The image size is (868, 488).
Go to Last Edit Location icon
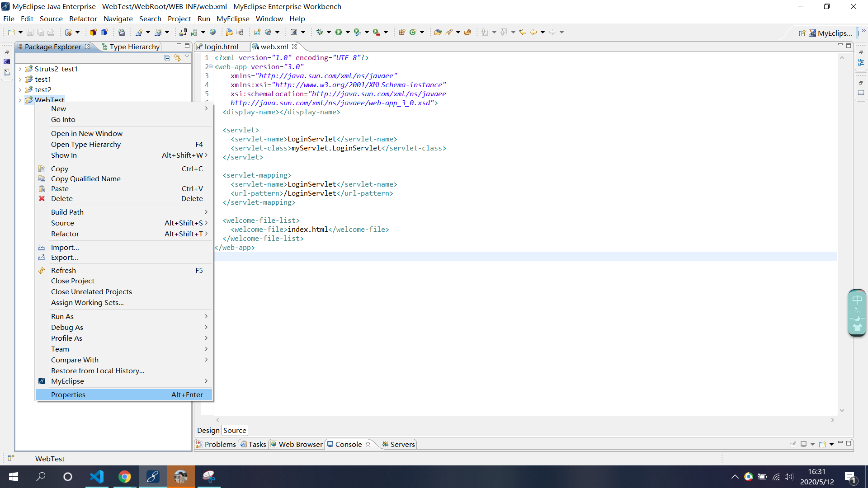pos(523,32)
